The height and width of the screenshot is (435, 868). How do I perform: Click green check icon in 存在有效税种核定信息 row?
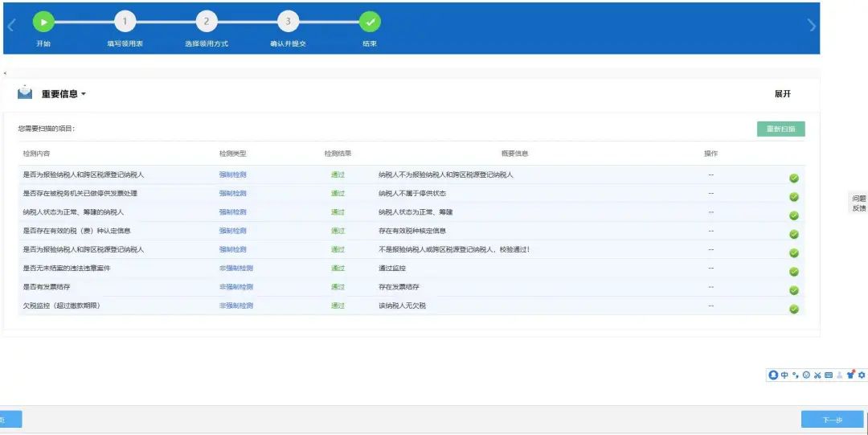(794, 235)
